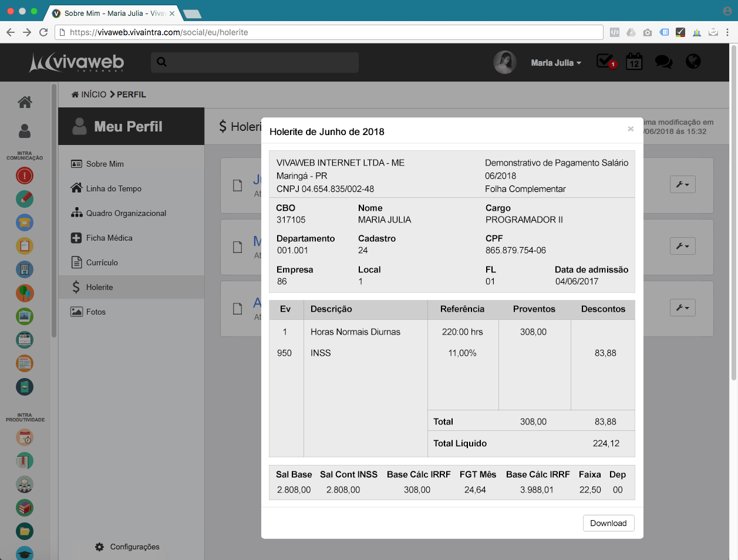Open the tasks checkmark notification icon
This screenshot has height=560, width=738.
pyautogui.click(x=605, y=61)
